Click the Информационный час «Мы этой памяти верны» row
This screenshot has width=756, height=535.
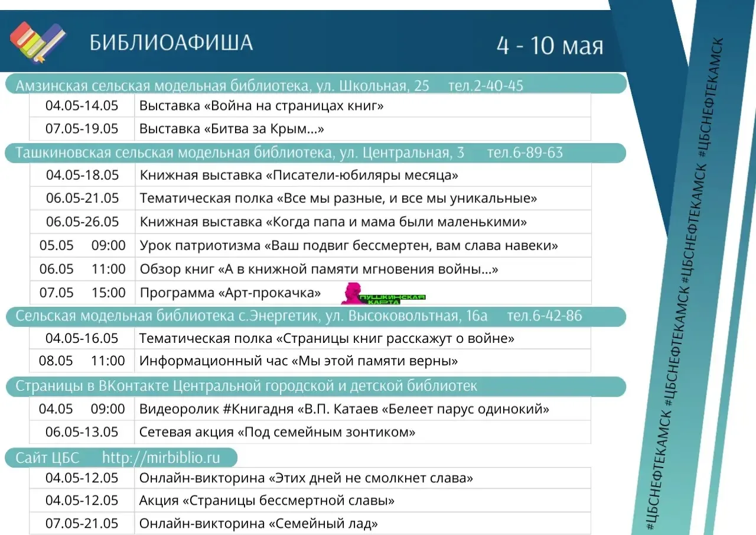[x=310, y=361]
